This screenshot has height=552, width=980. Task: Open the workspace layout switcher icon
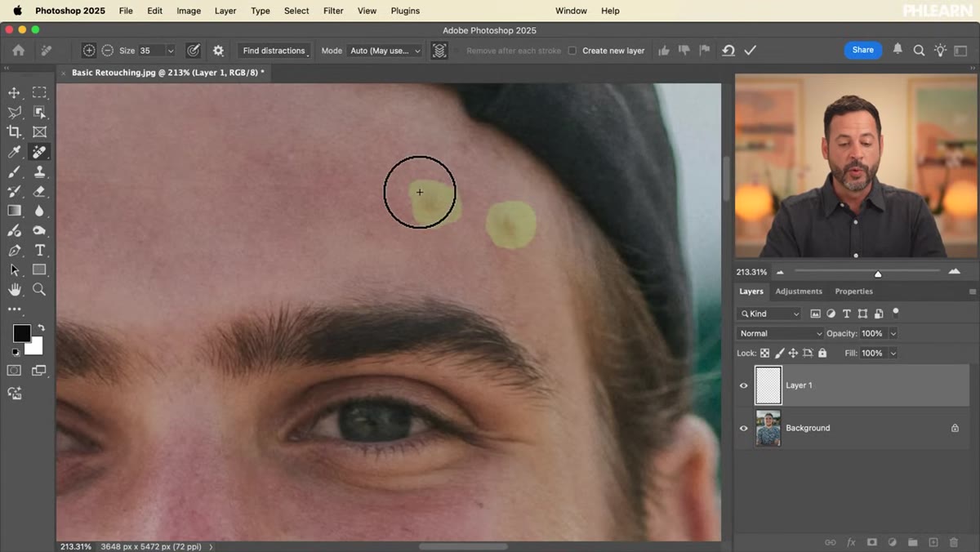961,51
